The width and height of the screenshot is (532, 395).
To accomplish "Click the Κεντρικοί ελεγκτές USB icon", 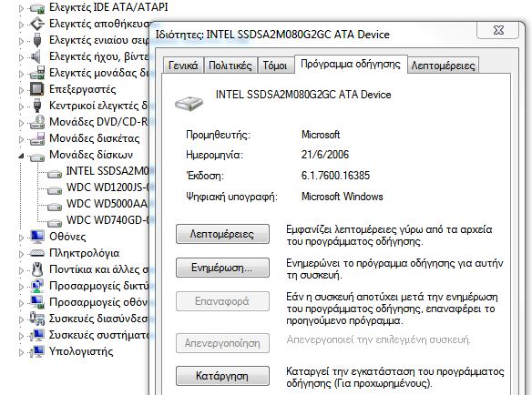I will (x=37, y=106).
